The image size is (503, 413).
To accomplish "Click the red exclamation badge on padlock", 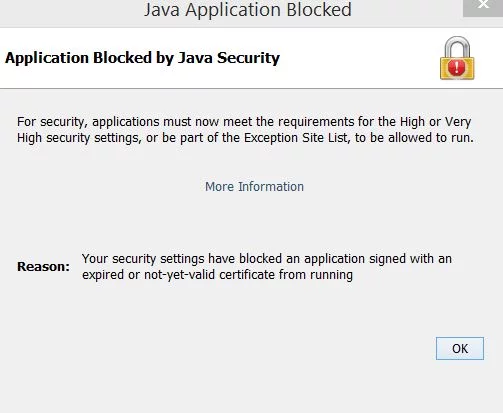I will [457, 67].
